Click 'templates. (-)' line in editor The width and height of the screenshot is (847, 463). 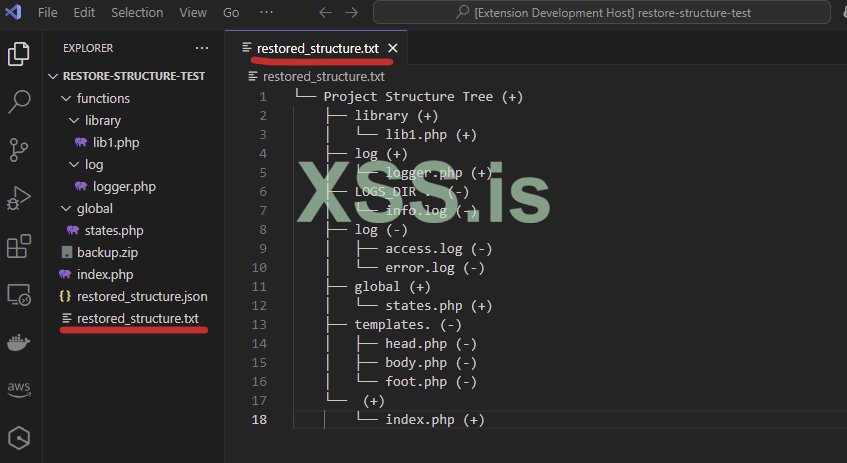pyautogui.click(x=407, y=325)
